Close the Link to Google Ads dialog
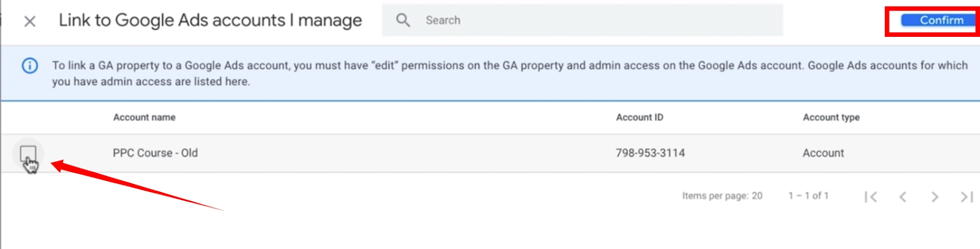 tap(29, 21)
